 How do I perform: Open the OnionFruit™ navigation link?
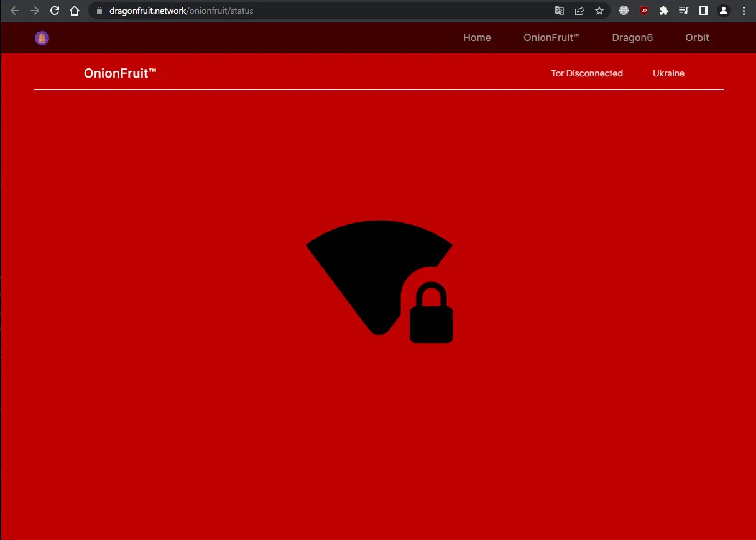tap(551, 38)
